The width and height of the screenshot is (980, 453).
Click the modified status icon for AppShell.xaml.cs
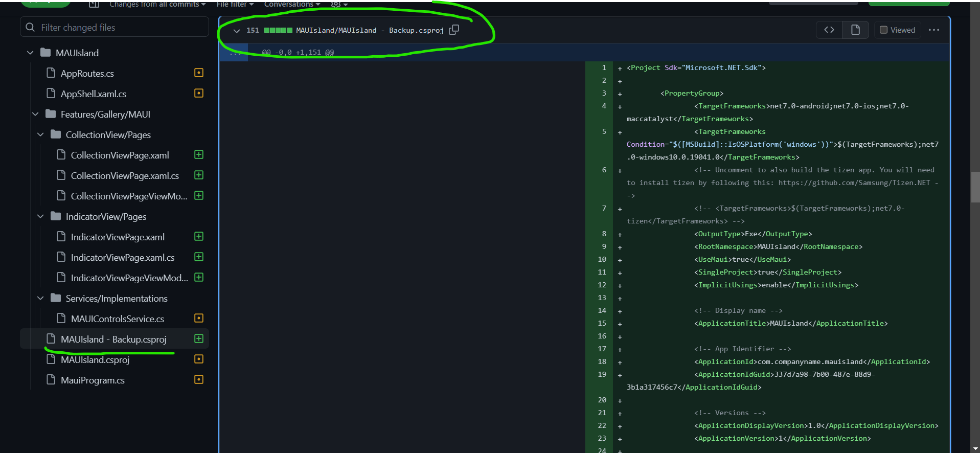point(199,94)
